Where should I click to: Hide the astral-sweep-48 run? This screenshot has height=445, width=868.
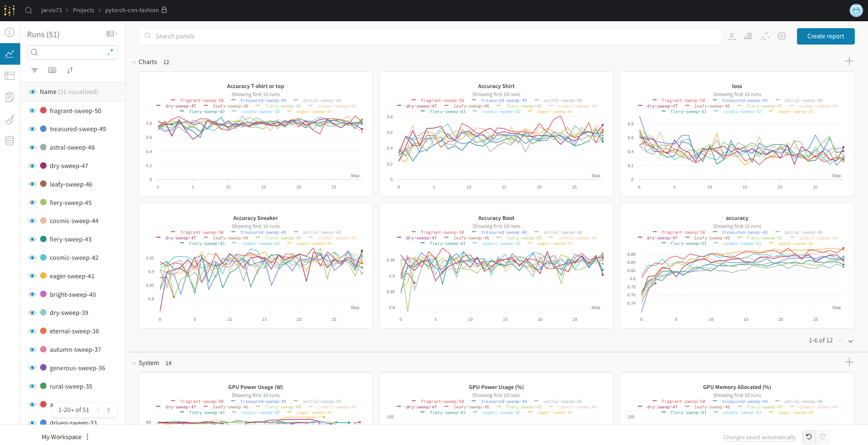(32, 147)
